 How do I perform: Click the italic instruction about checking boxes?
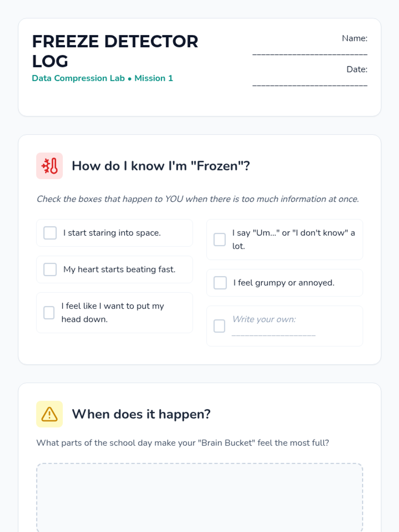(198, 199)
